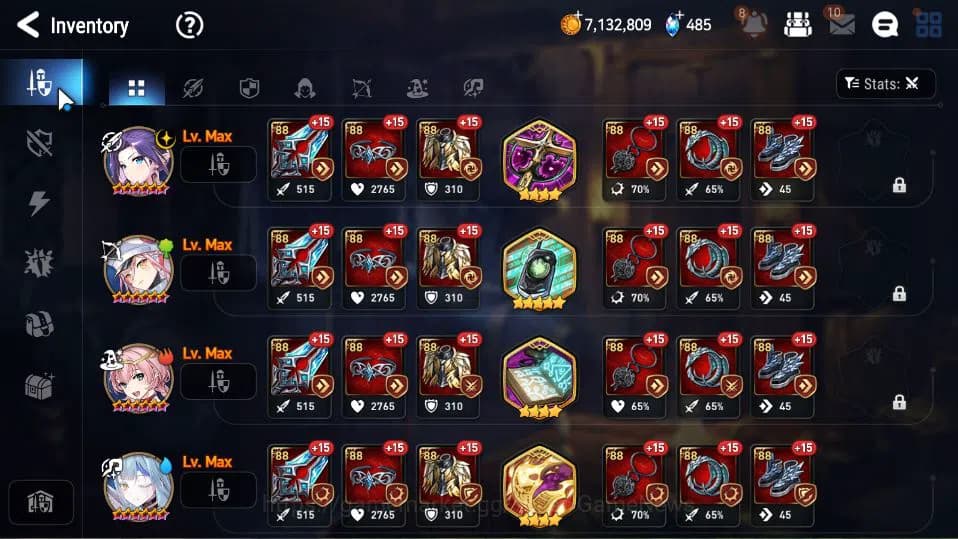Screen dimensions: 958x539
Task: Open the bottom-left equipment storage button
Action: pyautogui.click(x=41, y=502)
